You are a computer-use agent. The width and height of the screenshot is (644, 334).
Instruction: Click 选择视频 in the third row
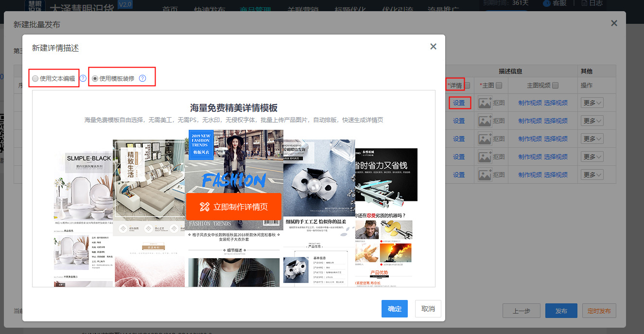click(x=556, y=139)
